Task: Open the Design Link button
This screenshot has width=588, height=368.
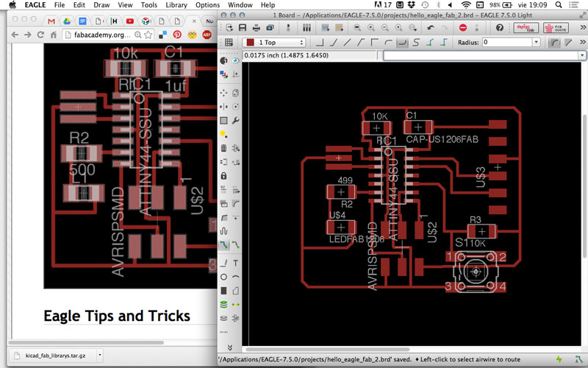Action: (x=526, y=28)
